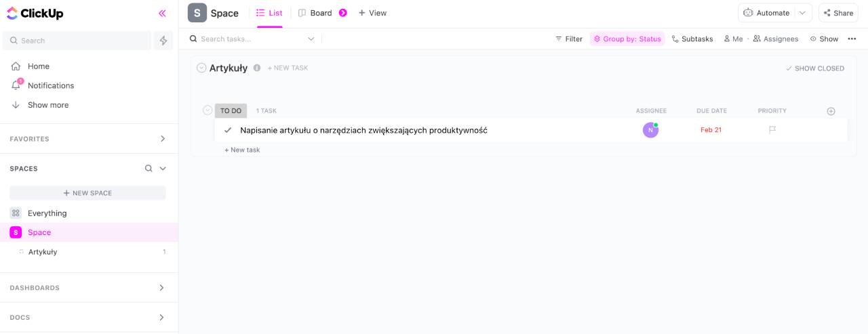Expand the Favorites section

(x=162, y=139)
